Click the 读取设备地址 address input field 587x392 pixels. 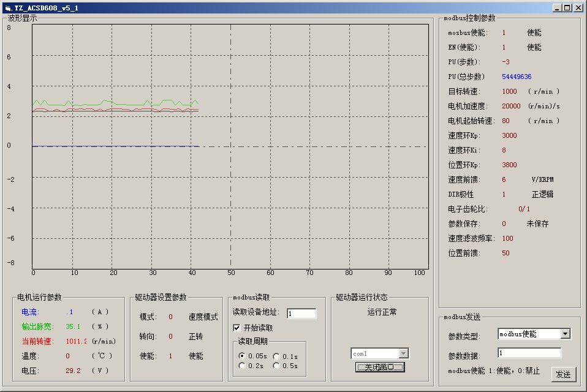coord(301,313)
